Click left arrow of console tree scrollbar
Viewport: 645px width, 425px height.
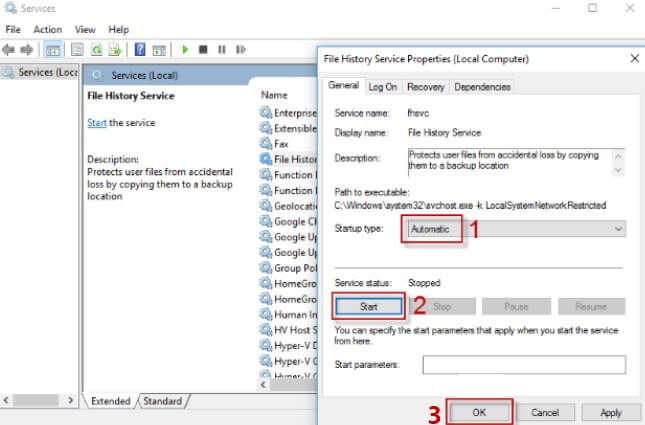[x=6, y=400]
